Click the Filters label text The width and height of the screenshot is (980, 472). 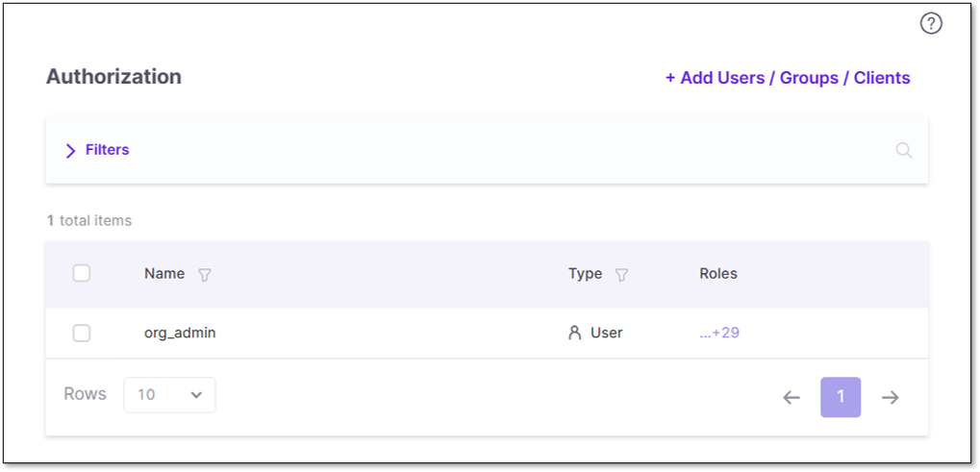pos(107,150)
